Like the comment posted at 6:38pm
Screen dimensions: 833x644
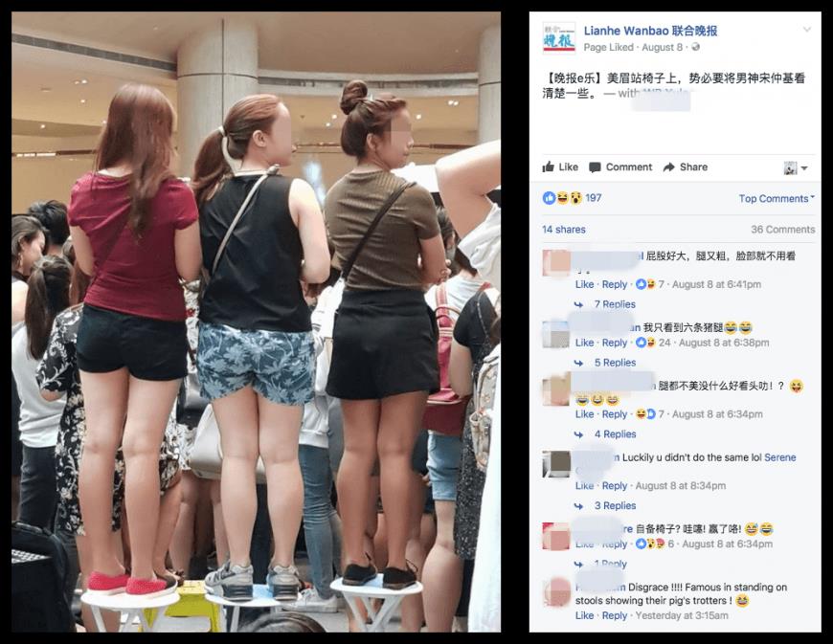584,343
